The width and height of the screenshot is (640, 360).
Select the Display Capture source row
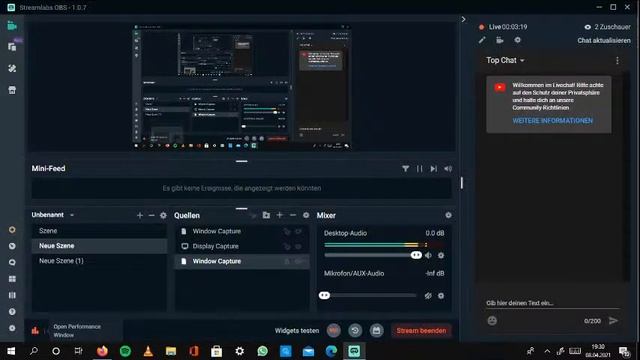tap(242, 247)
